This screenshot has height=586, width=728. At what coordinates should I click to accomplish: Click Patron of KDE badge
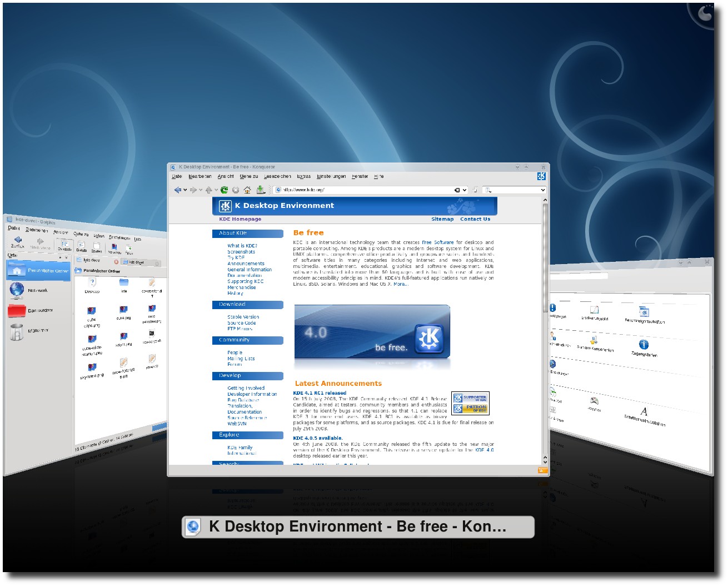coord(470,409)
